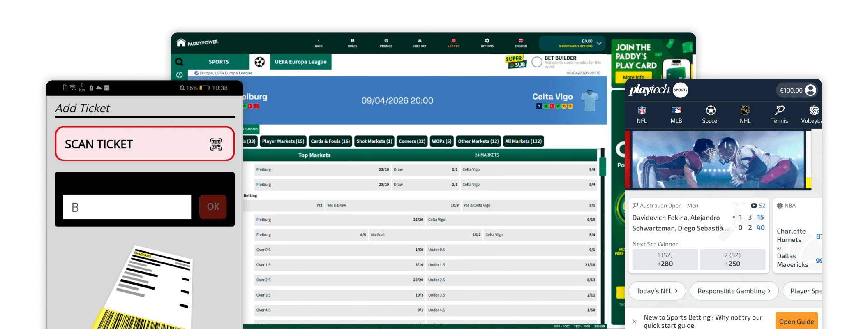Tap the SCAN TICKET button

(145, 144)
